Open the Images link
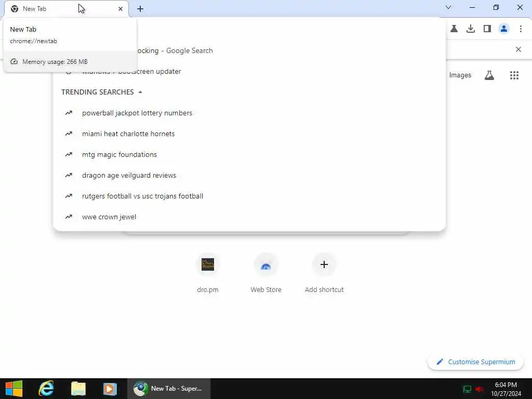The width and height of the screenshot is (532, 399). click(x=460, y=75)
